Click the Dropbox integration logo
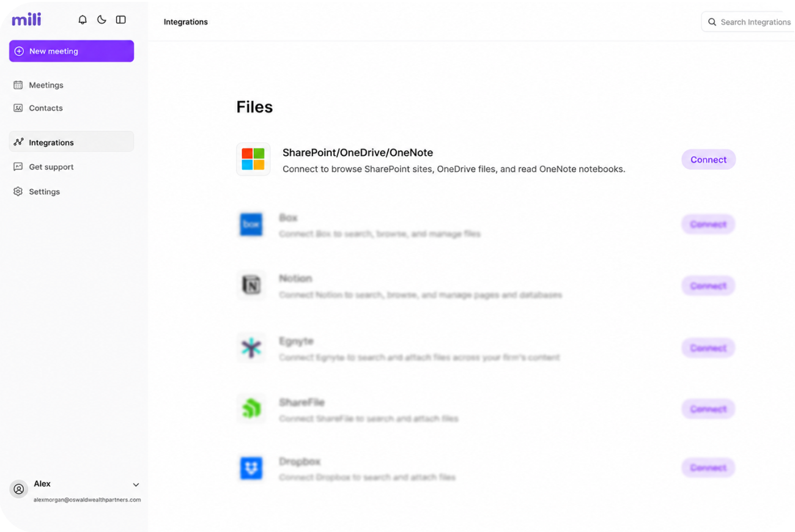This screenshot has height=532, width=795. pos(251,468)
